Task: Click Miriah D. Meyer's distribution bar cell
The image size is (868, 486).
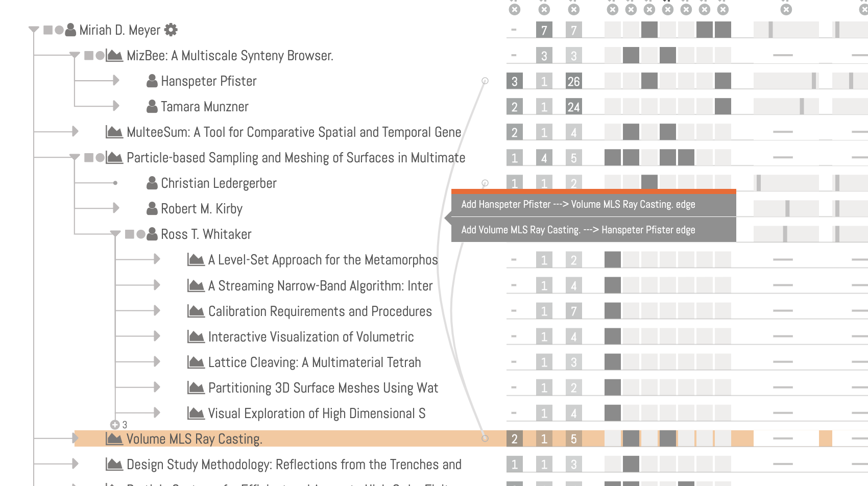Action: (786, 30)
